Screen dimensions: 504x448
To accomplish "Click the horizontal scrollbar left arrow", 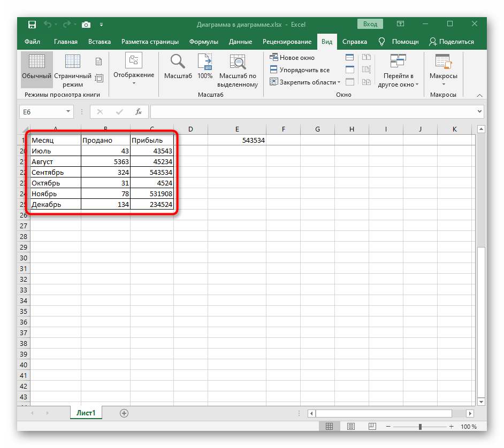I will [311, 413].
